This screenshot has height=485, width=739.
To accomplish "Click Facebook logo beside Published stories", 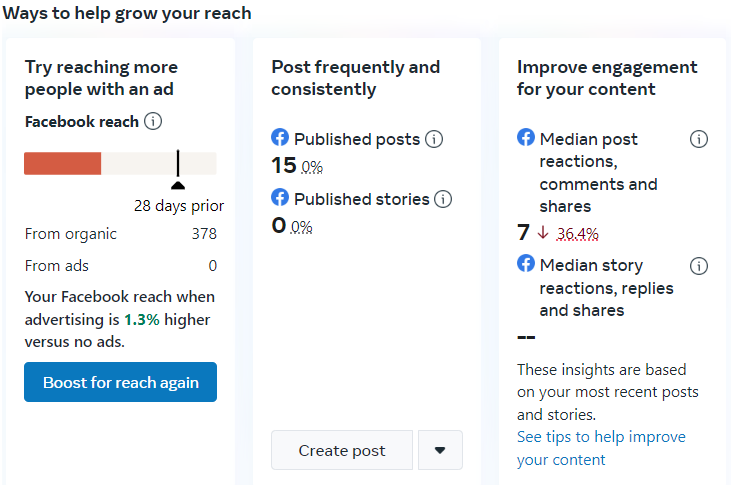I will pyautogui.click(x=281, y=198).
